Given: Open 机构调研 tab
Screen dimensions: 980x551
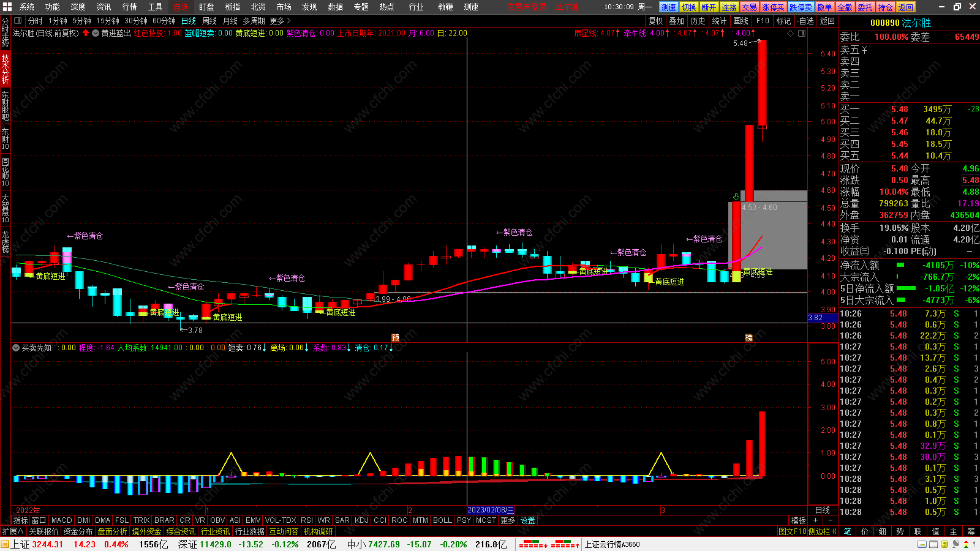Looking at the screenshot, I should pyautogui.click(x=318, y=531).
